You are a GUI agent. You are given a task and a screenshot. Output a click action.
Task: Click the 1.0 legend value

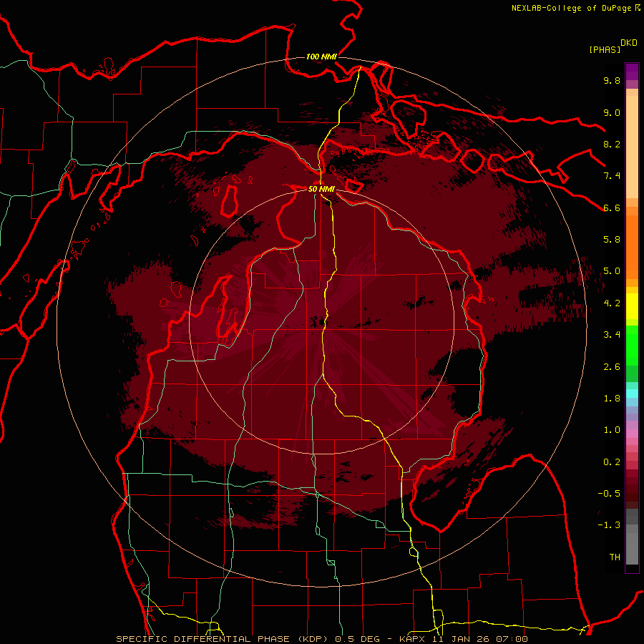click(x=612, y=430)
